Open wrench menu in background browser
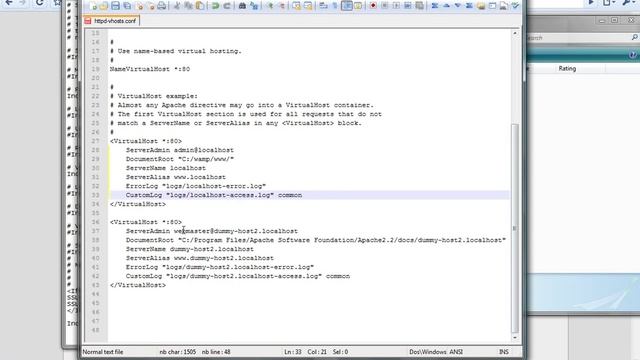The image size is (640, 360). 627,3
